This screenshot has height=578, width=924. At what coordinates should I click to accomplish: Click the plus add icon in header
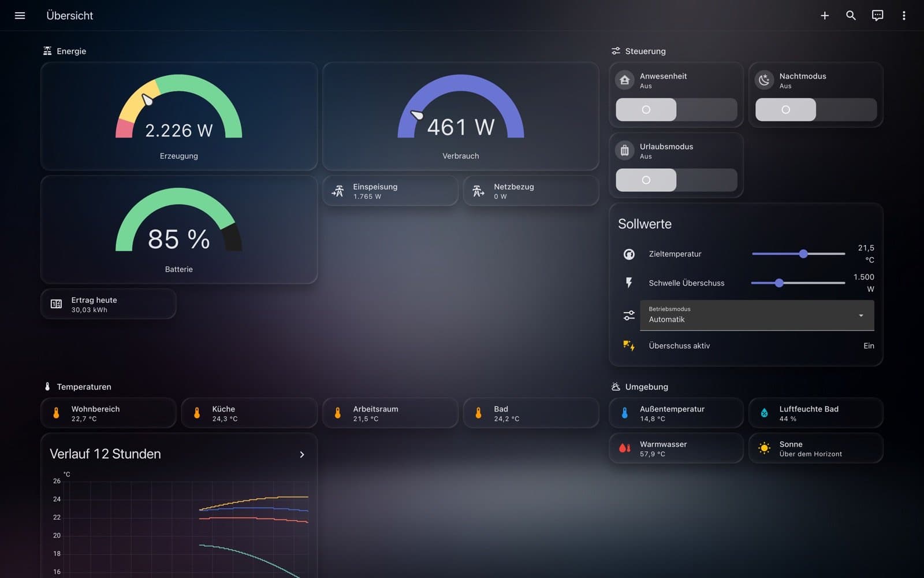pos(825,16)
